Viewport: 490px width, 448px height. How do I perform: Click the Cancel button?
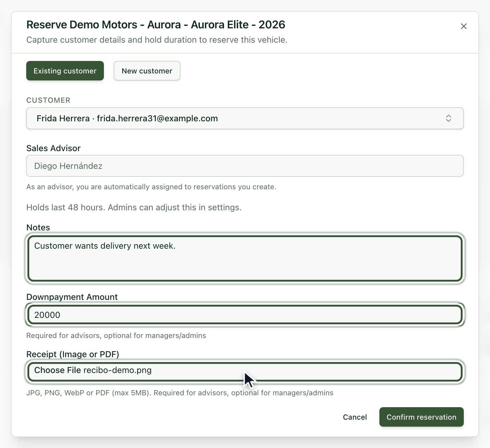pos(355,417)
